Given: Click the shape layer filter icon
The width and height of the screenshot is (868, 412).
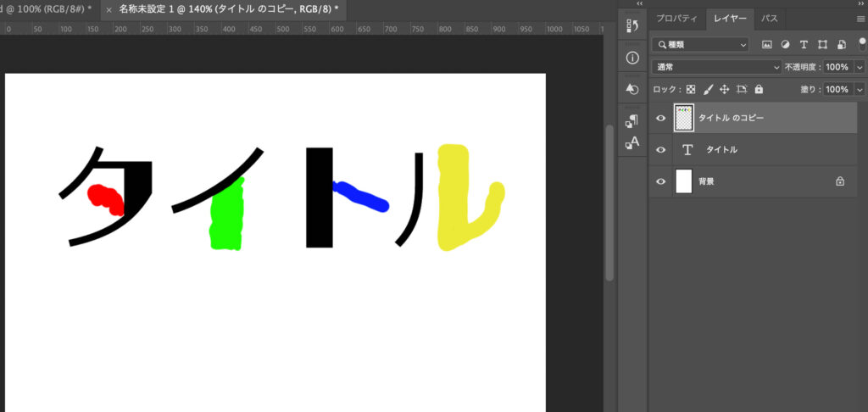Looking at the screenshot, I should (x=822, y=44).
